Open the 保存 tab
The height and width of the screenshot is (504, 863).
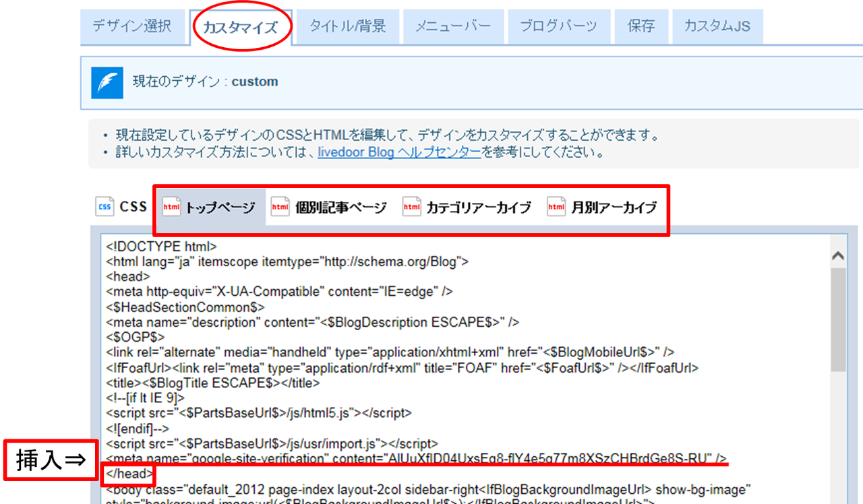click(x=641, y=27)
